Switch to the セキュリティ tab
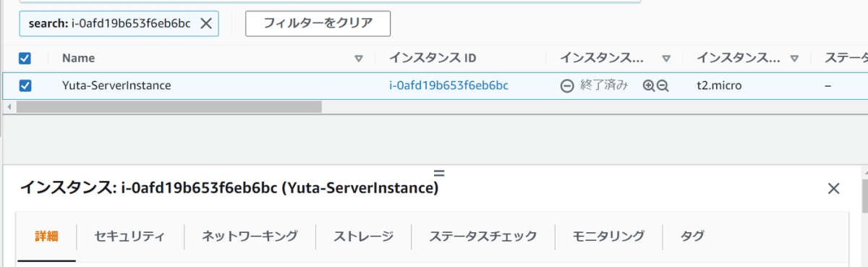 coord(129,236)
